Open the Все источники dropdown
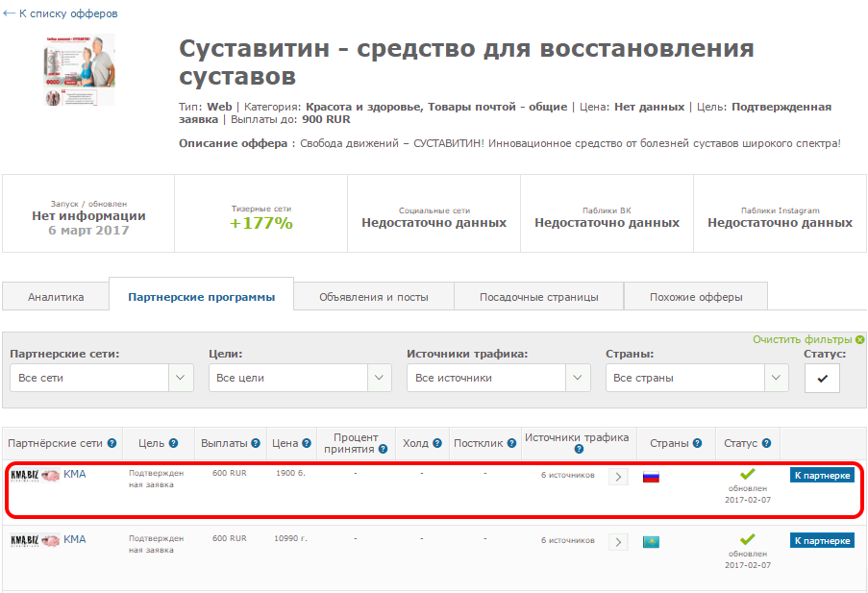 click(x=498, y=378)
